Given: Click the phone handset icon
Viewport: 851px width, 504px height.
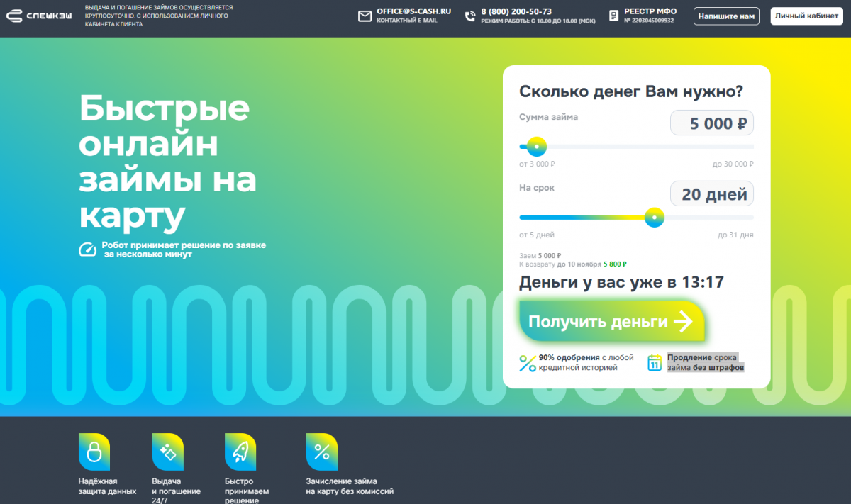Looking at the screenshot, I should [470, 16].
